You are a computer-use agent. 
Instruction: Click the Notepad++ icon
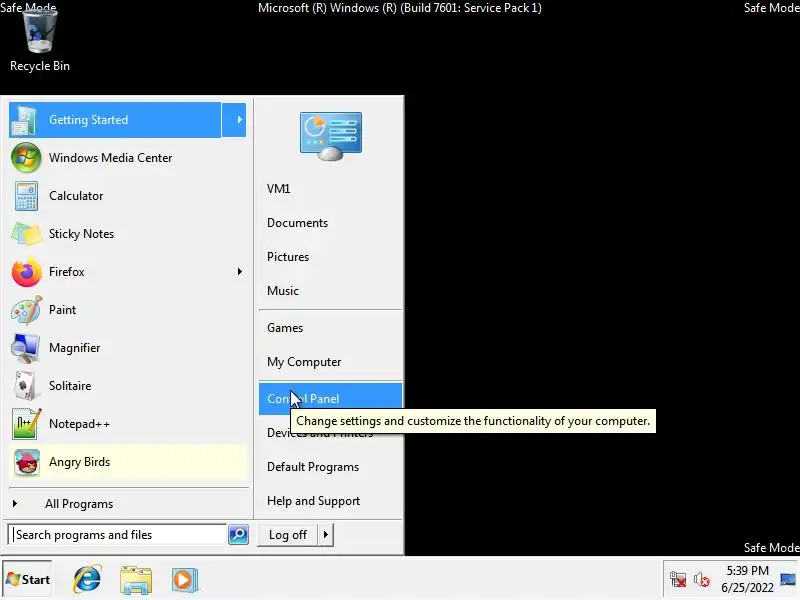click(26, 424)
